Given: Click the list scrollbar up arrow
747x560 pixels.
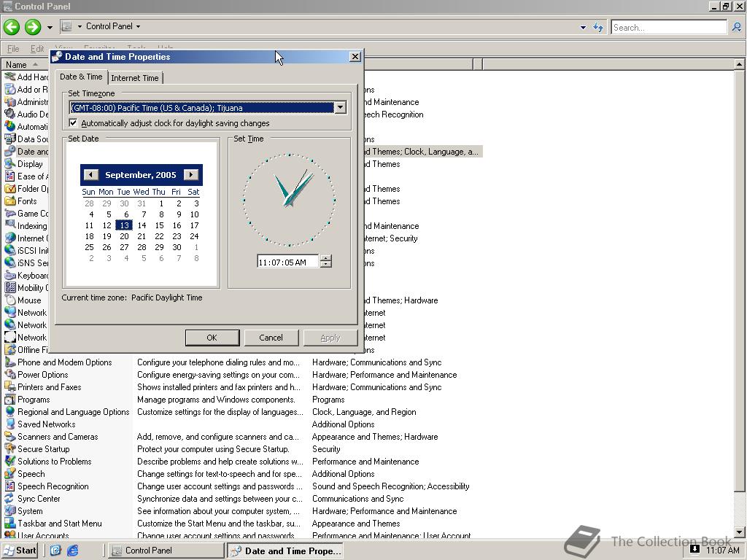Looking at the screenshot, I should [740, 64].
